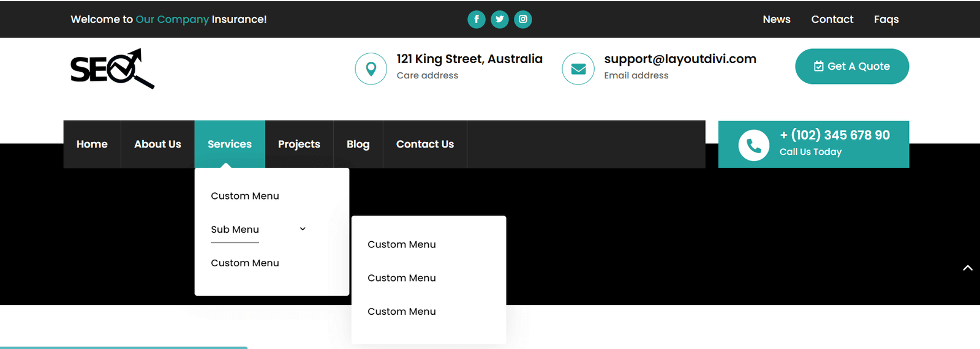
Task: Click the location pin icon
Action: [x=371, y=69]
